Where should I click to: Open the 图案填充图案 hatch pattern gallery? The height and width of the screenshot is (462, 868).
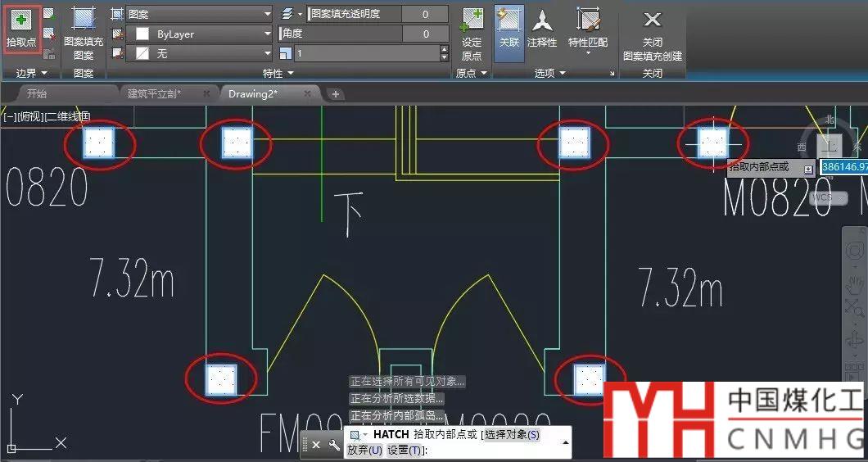[x=84, y=33]
